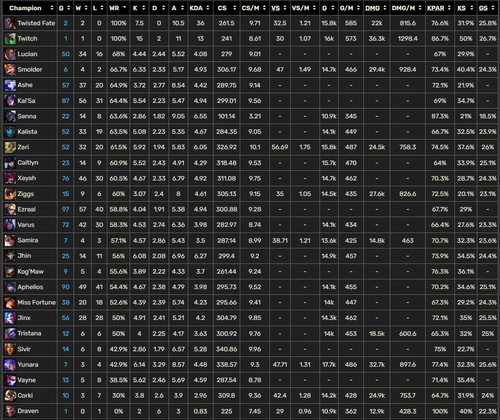
Task: Click Smolder's 40.4% KS value
Action: pos(466,70)
